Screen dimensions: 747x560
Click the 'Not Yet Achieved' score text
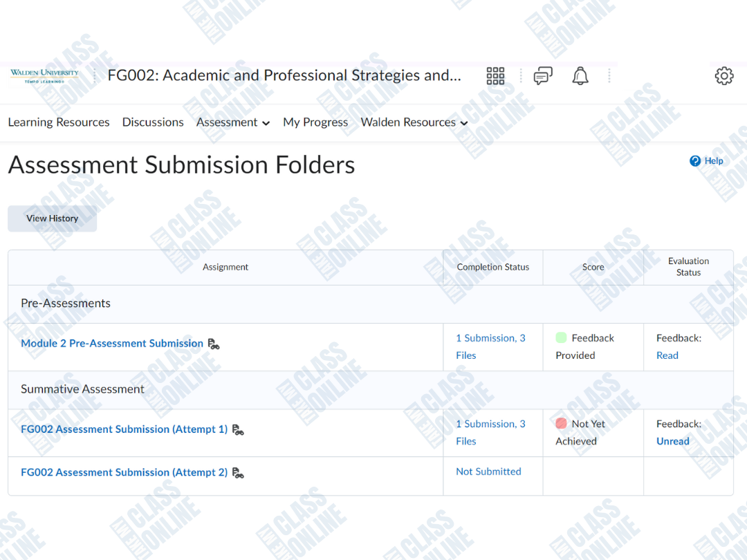(580, 432)
